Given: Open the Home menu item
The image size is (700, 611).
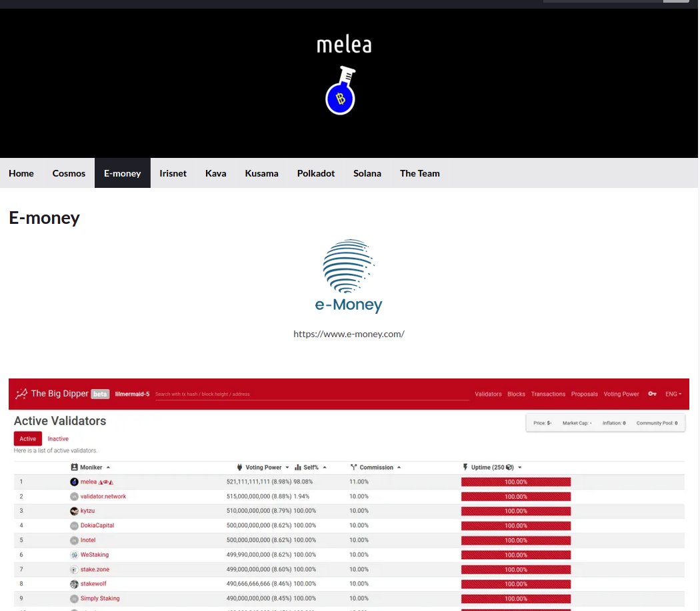Looking at the screenshot, I should [x=21, y=173].
